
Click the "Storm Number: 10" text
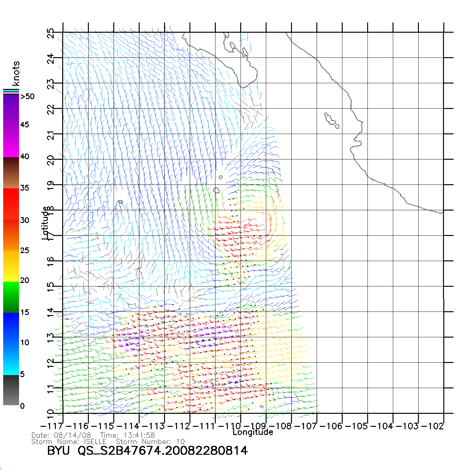[150, 442]
